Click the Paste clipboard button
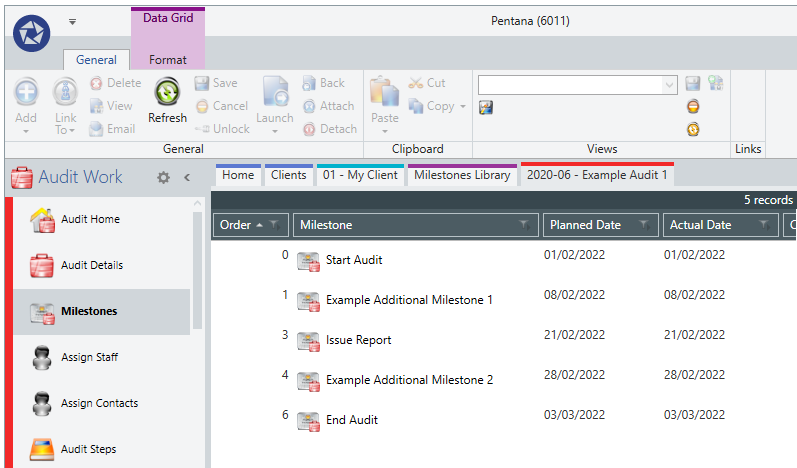Image resolution: width=797 pixels, height=468 pixels. pyautogui.click(x=385, y=101)
